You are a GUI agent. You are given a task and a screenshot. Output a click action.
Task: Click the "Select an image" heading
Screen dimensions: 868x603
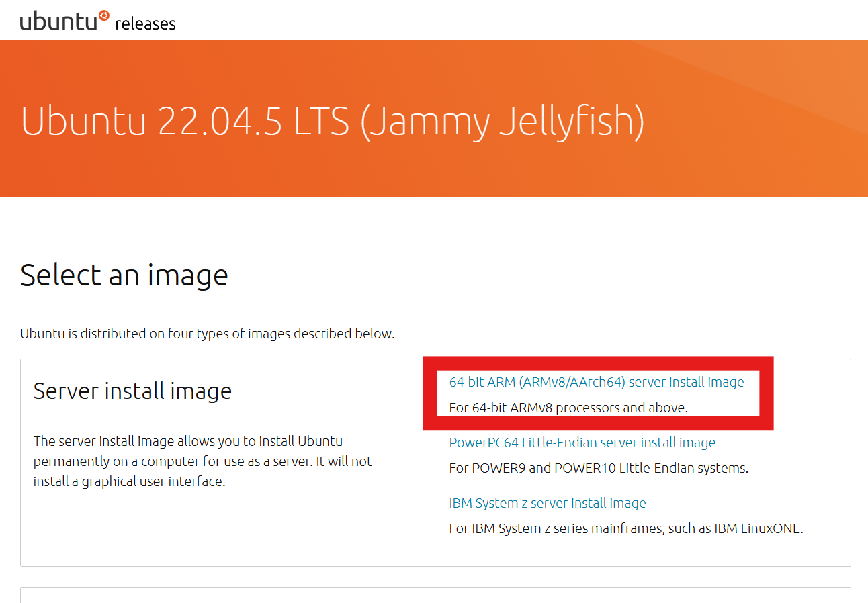(124, 275)
